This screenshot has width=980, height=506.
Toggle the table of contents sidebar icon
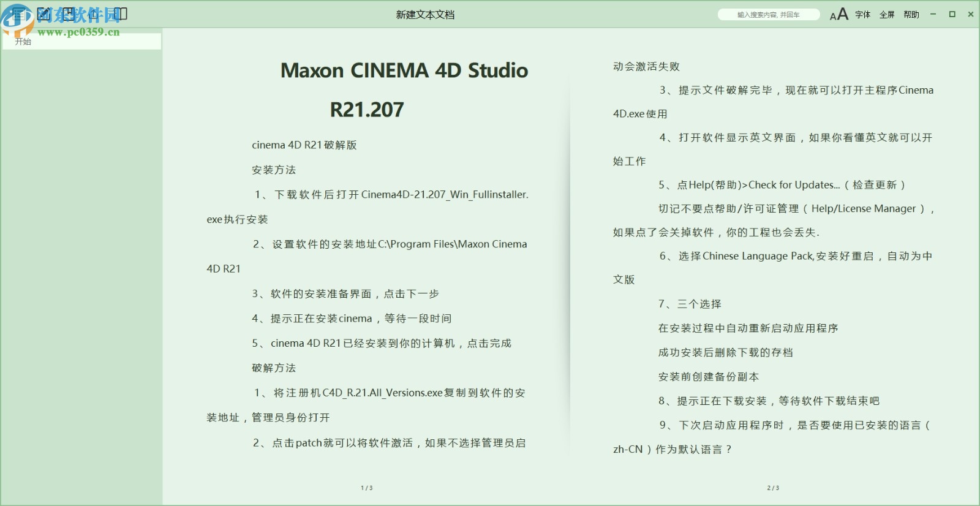point(18,14)
